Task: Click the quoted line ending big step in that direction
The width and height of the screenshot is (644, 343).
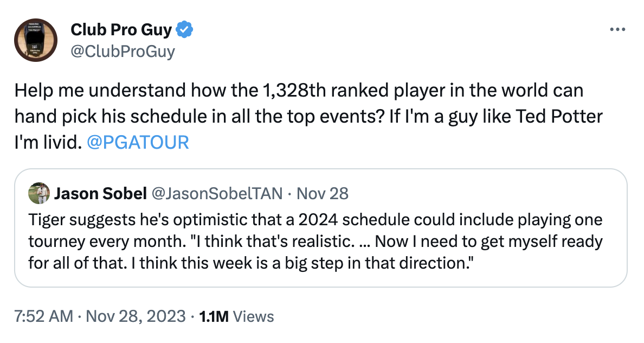Action: (251, 263)
